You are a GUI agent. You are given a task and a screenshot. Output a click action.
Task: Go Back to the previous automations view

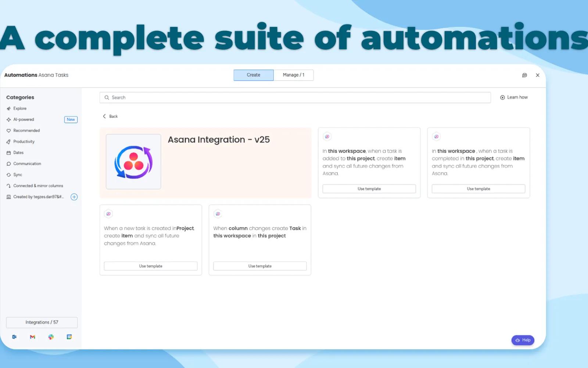click(110, 116)
